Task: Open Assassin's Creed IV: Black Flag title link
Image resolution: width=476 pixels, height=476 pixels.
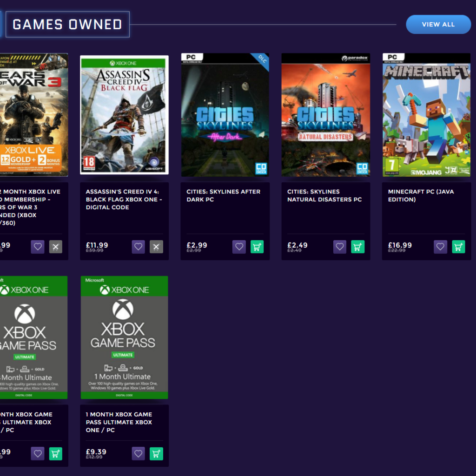Action: [x=124, y=199]
